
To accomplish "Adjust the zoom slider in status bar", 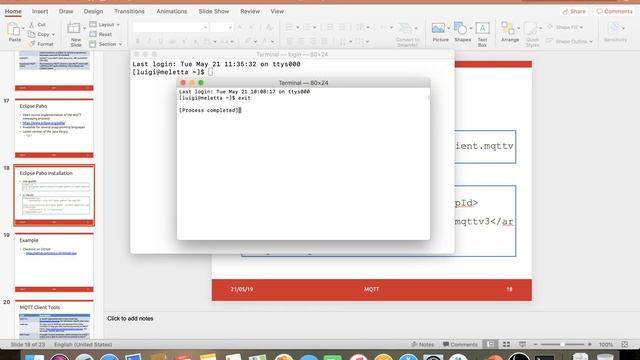I will coord(562,344).
